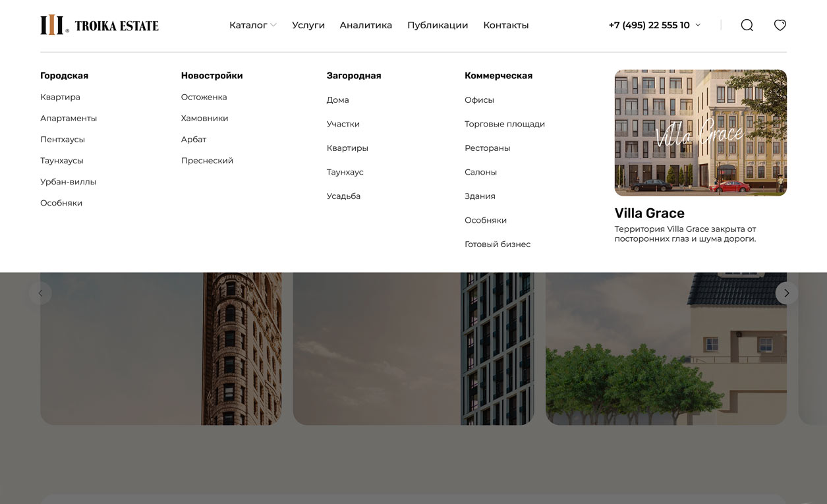Go to previous slide with left arrow
This screenshot has height=504, width=827.
pyautogui.click(x=40, y=293)
